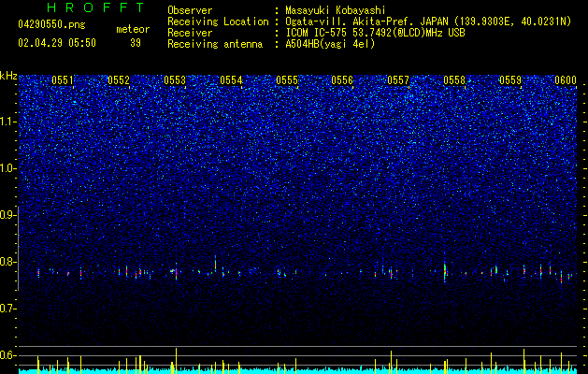Click the 0559 time marker

(510, 80)
